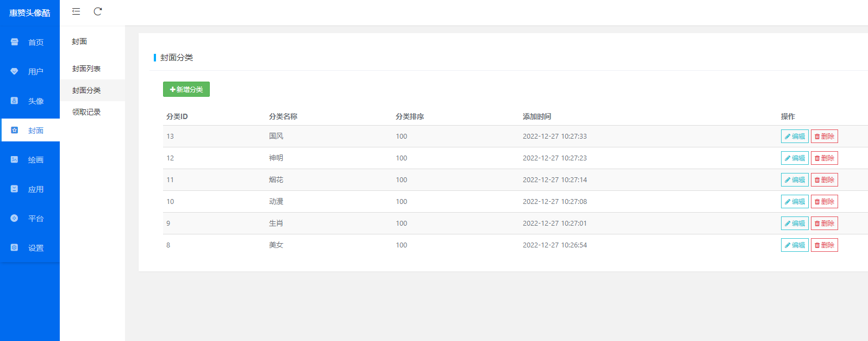Click the green 新增分类 button
This screenshot has height=341, width=868.
pos(186,89)
